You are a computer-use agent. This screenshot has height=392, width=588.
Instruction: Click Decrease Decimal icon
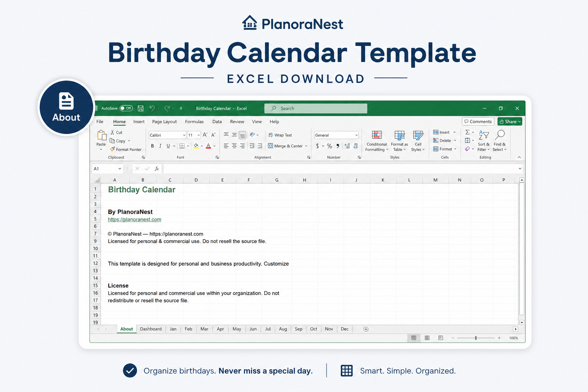356,146
